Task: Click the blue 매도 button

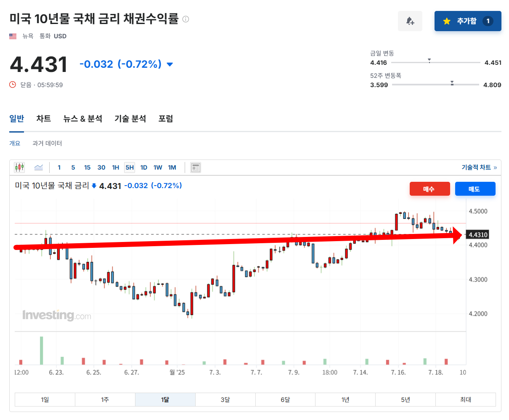Action: (x=475, y=189)
